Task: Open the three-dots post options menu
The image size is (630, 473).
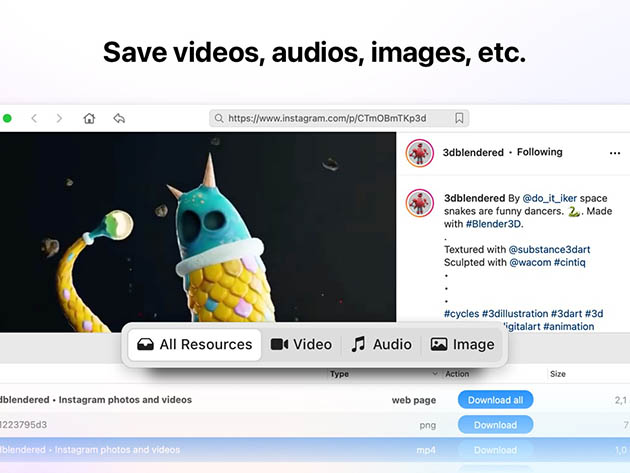Action: (x=615, y=153)
